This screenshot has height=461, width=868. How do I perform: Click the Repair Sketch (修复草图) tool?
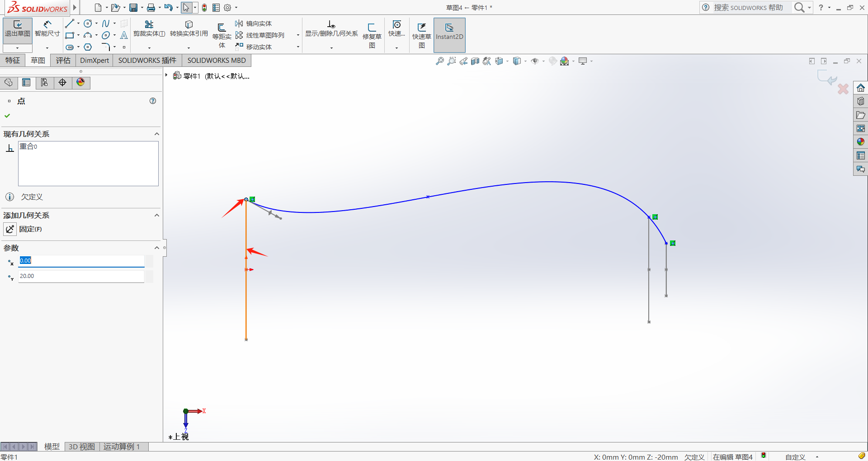tap(372, 36)
